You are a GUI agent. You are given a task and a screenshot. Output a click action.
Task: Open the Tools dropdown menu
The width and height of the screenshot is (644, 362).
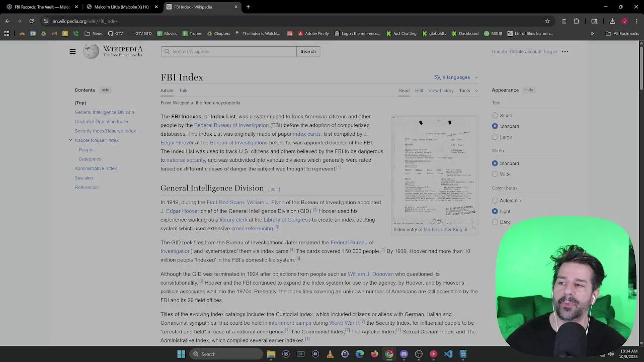pyautogui.click(x=468, y=90)
